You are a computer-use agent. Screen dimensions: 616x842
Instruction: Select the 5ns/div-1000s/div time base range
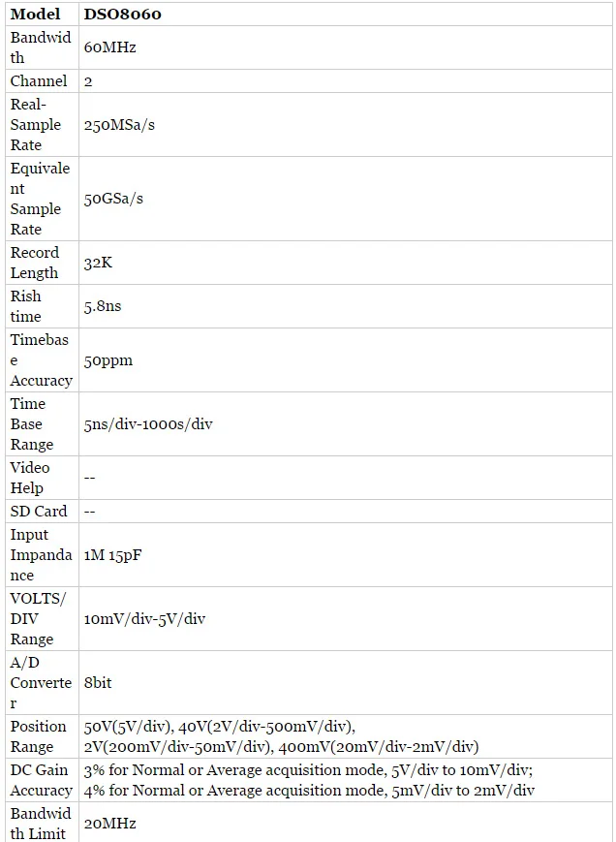coord(148,424)
